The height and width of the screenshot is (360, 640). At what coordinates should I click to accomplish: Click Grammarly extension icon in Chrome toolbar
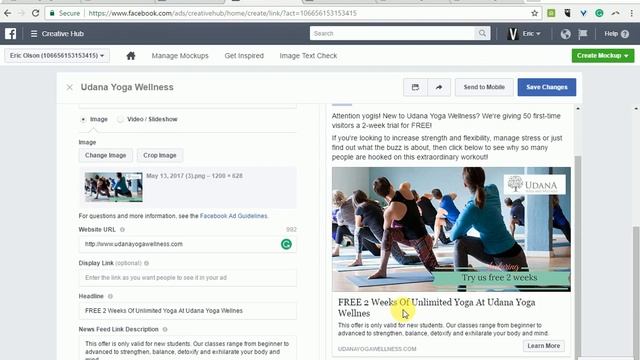(x=599, y=13)
